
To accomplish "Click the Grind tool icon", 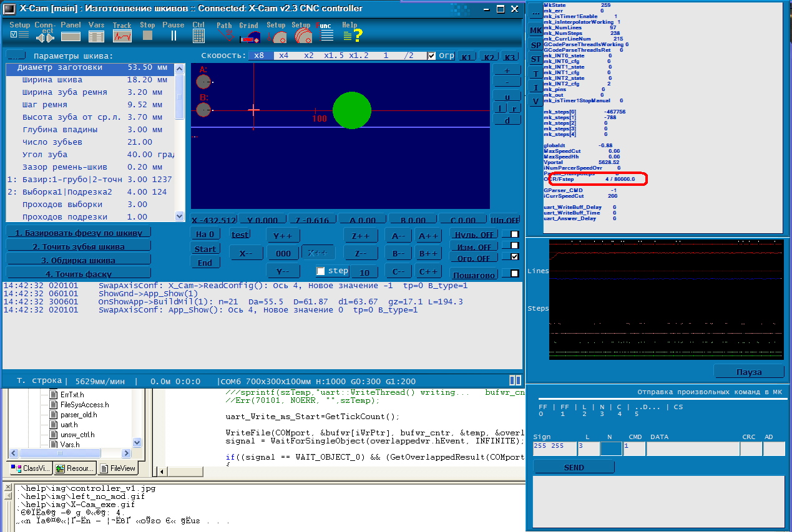I will 249,36.
